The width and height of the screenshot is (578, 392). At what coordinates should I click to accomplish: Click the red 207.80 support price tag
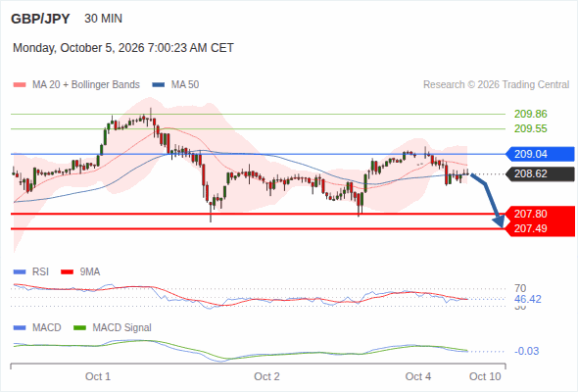[x=540, y=214]
